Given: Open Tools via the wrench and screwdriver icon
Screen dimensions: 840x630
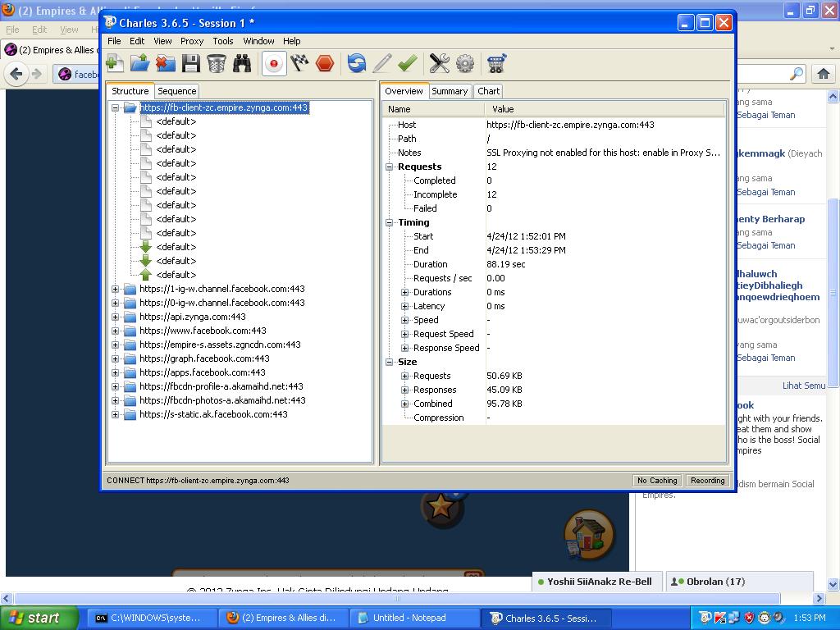Looking at the screenshot, I should 440,64.
